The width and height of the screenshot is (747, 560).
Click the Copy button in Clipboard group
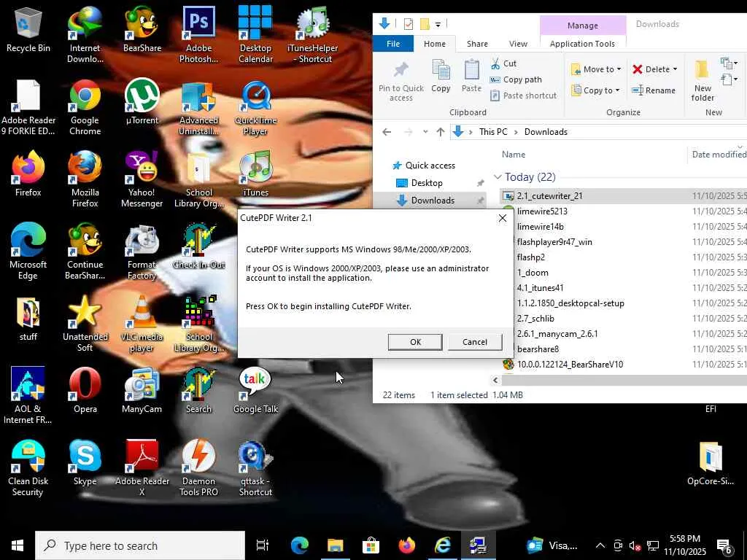pyautogui.click(x=441, y=76)
